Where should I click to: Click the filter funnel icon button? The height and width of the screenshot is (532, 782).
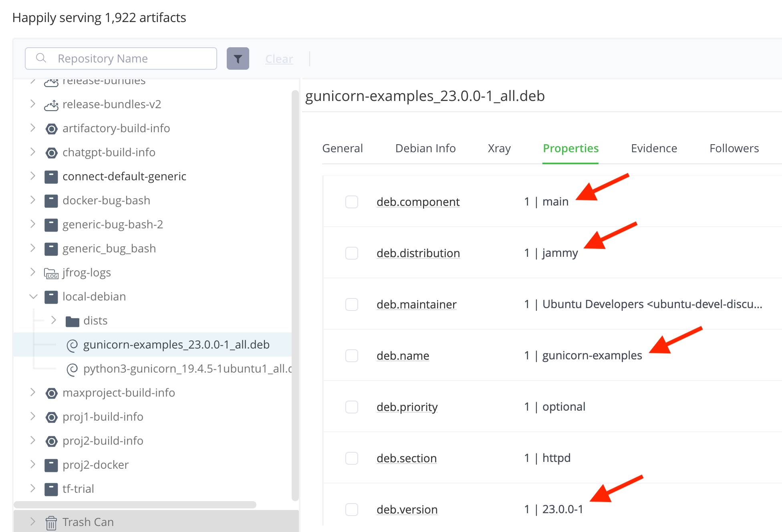pos(238,58)
